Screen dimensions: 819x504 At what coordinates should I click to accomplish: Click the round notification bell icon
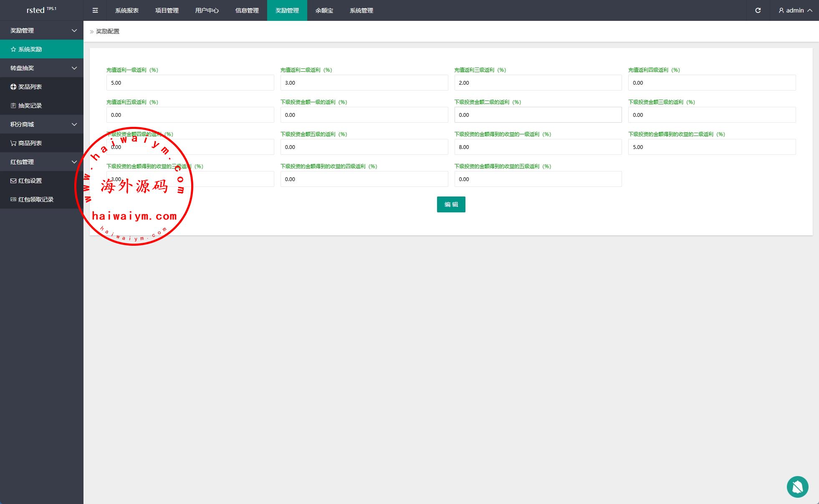[x=797, y=486]
